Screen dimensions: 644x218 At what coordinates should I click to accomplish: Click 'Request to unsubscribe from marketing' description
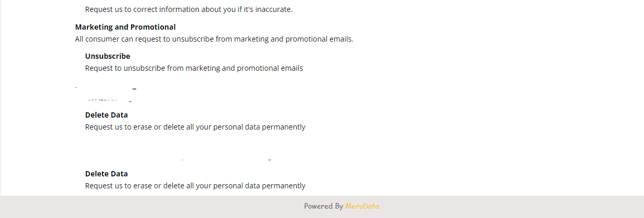pyautogui.click(x=194, y=68)
